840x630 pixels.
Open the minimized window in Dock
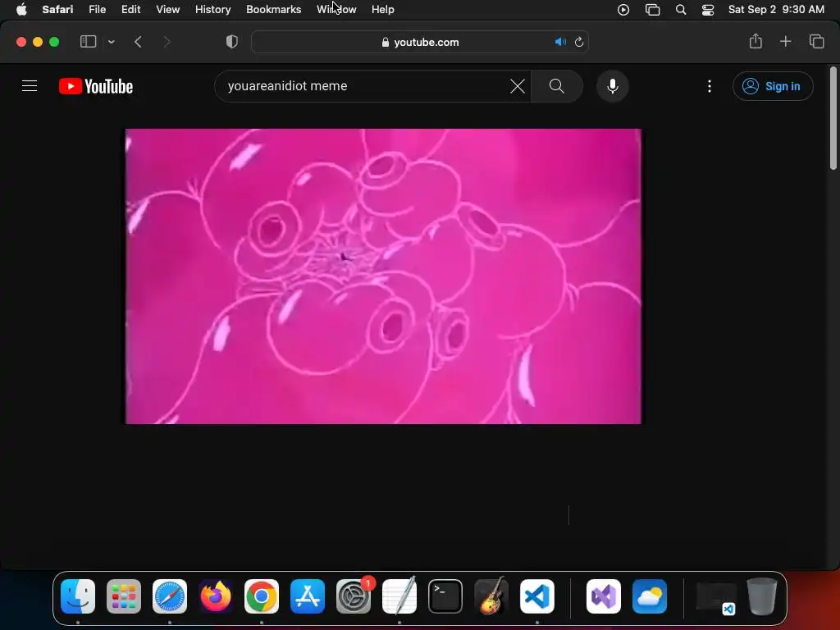715,597
